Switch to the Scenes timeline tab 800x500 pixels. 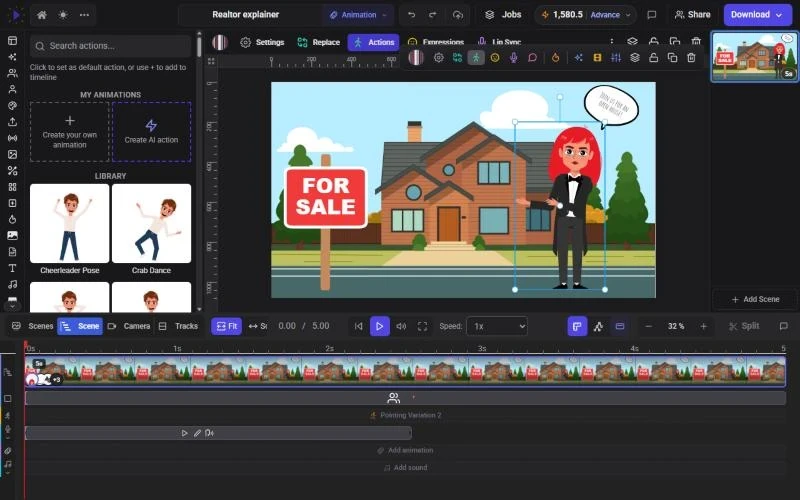pos(33,326)
